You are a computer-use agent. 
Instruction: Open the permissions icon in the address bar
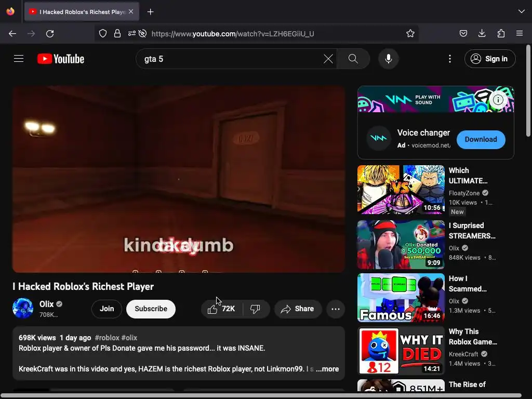[x=131, y=33]
